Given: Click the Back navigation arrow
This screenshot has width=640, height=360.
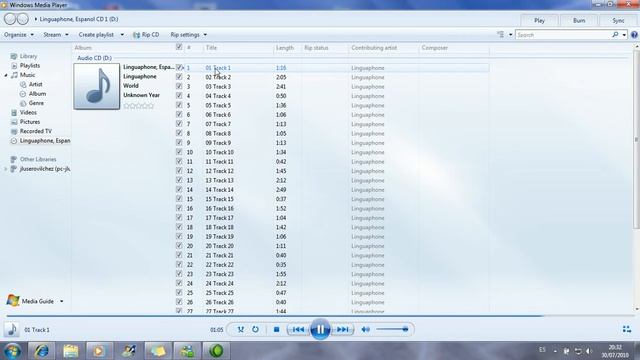Looking at the screenshot, I should coord(10,19).
